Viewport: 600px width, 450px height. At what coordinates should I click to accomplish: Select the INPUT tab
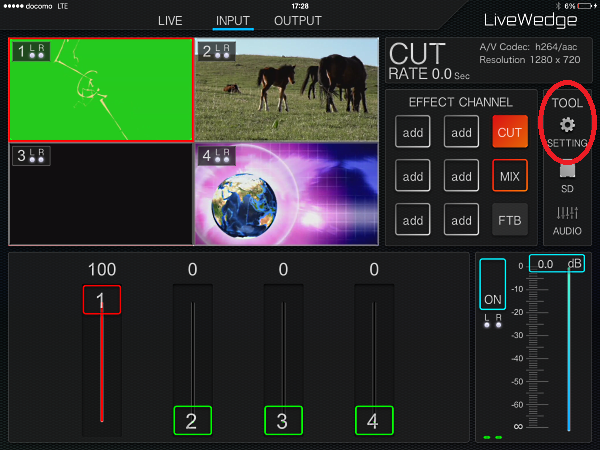[233, 21]
